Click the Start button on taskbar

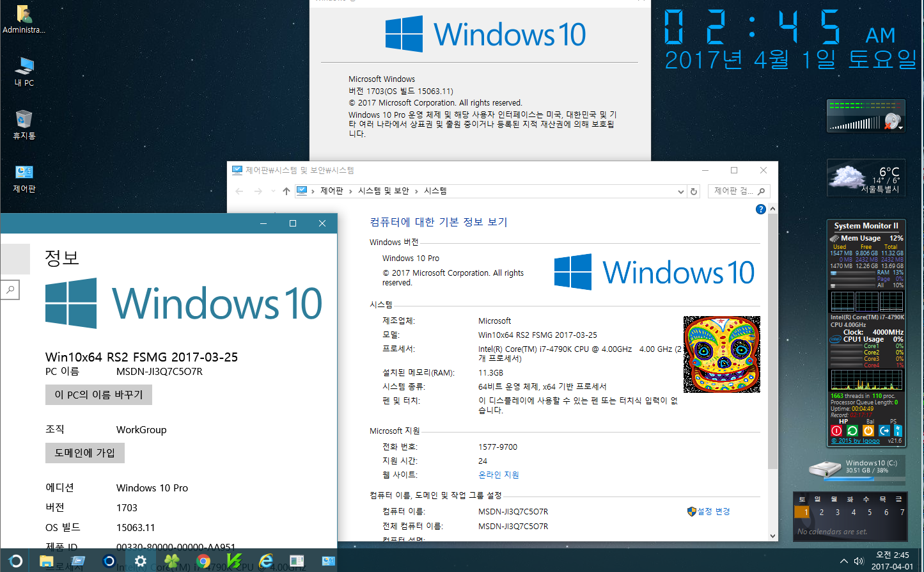click(x=15, y=561)
